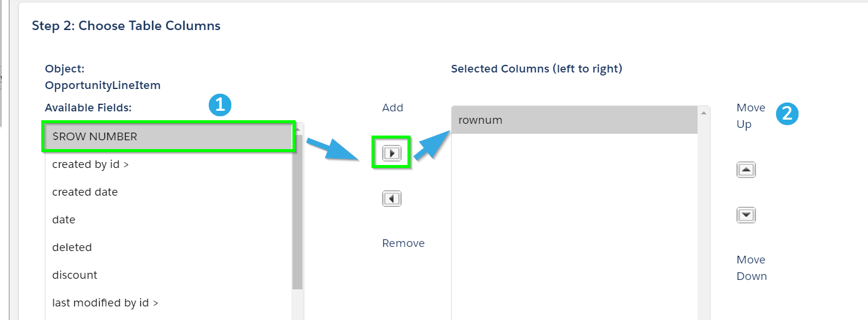Select the 'date' available field
This screenshot has width=868, height=320.
(169, 220)
